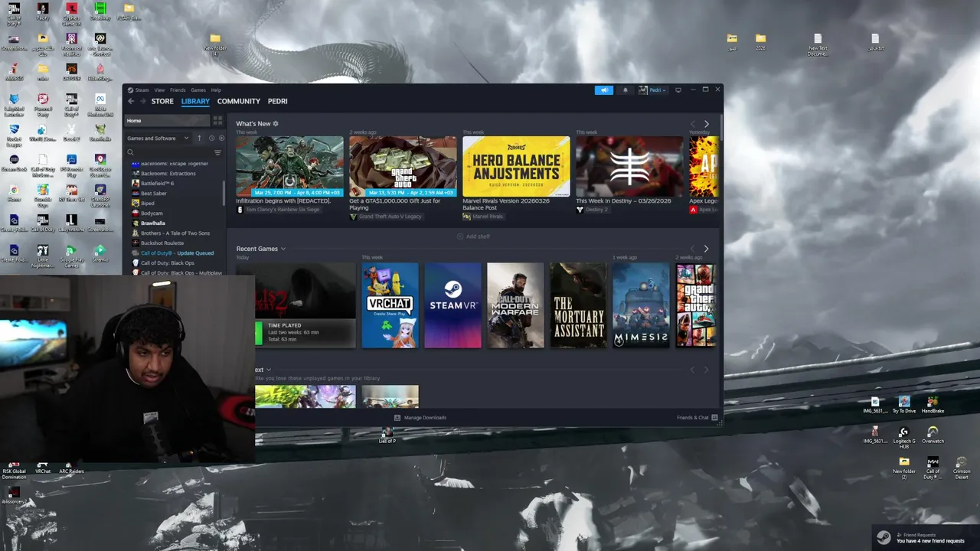Open the MIMESIS recent game cover
980x551 pixels.
(x=641, y=305)
